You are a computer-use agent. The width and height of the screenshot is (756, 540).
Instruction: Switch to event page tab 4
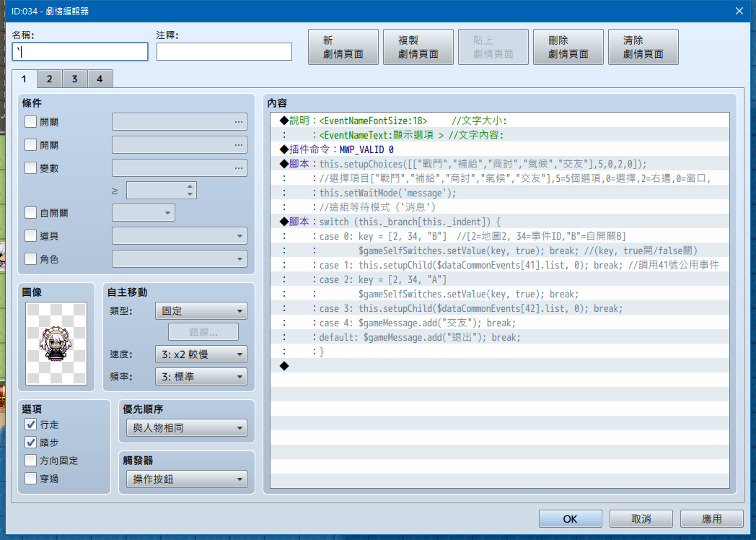coord(100,79)
